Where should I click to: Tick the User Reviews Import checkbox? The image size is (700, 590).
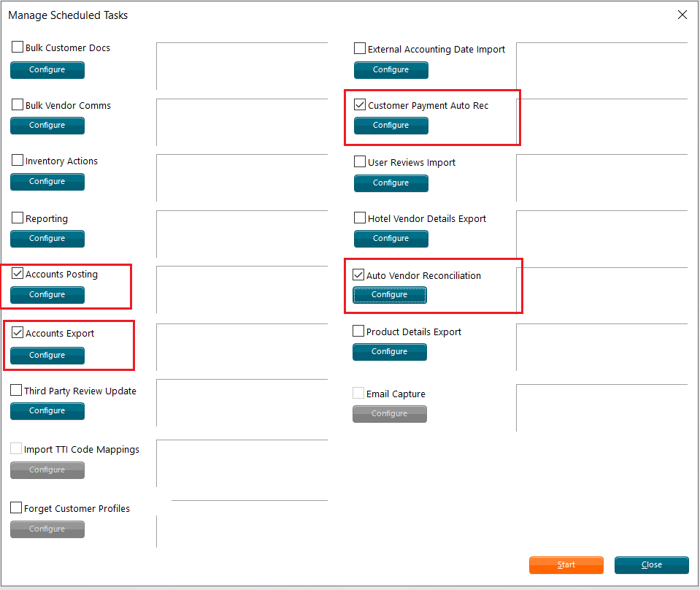click(x=360, y=161)
